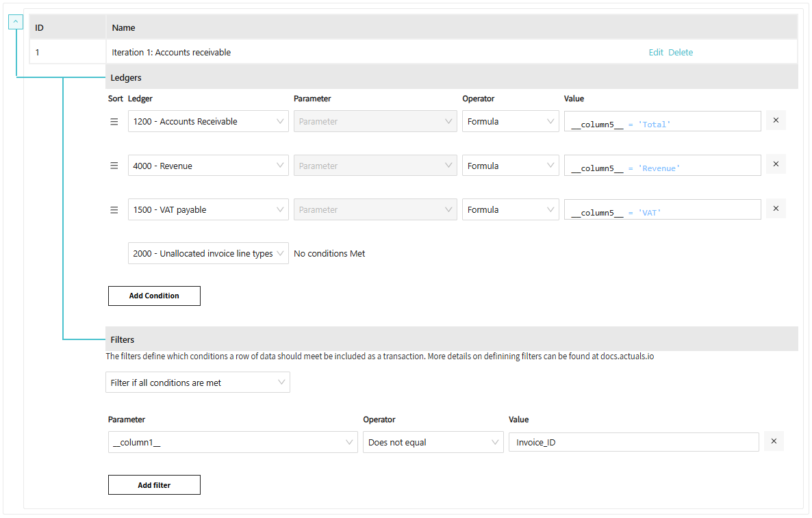Grab the sort handle for VAT payable
Image resolution: width=812 pixels, height=518 pixels.
click(x=114, y=210)
